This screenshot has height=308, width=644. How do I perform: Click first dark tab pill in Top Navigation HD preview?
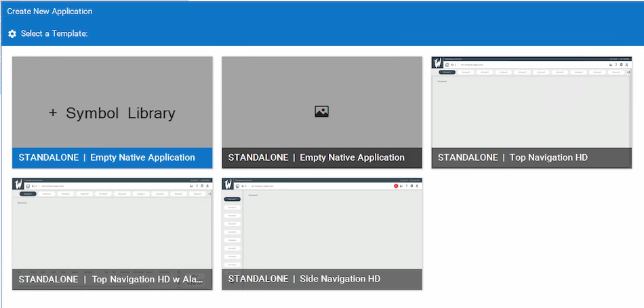(447, 71)
